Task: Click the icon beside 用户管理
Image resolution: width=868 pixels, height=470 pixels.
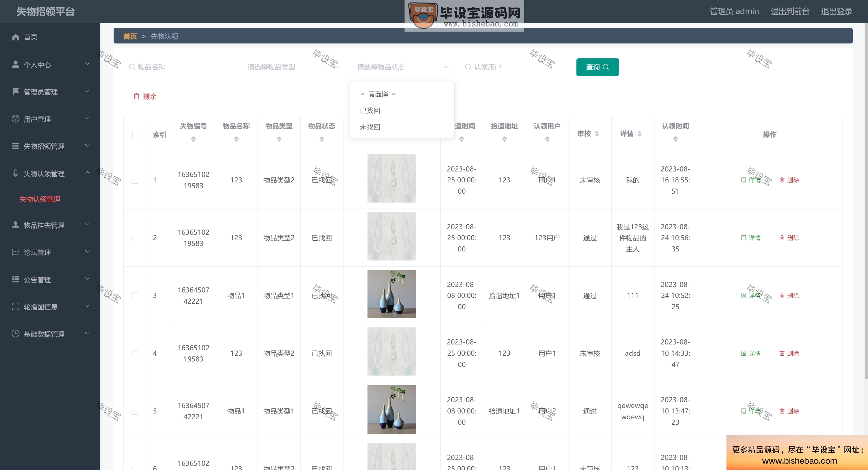Action: click(15, 119)
